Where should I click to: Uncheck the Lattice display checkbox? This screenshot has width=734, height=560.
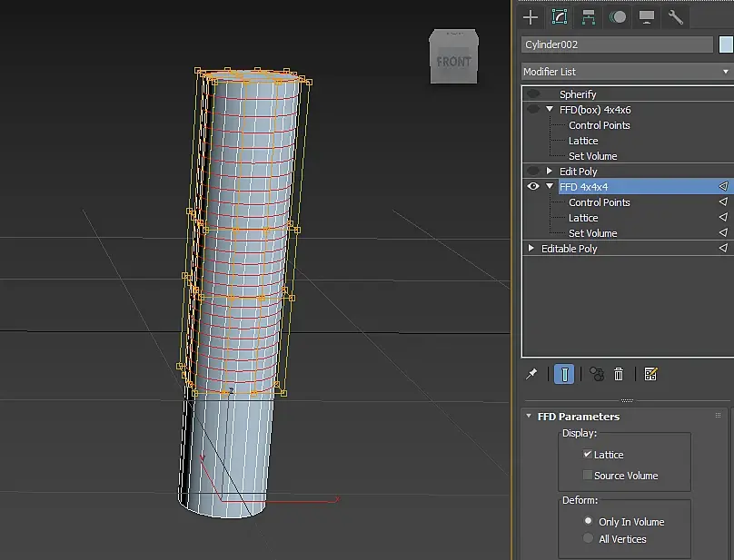click(587, 455)
